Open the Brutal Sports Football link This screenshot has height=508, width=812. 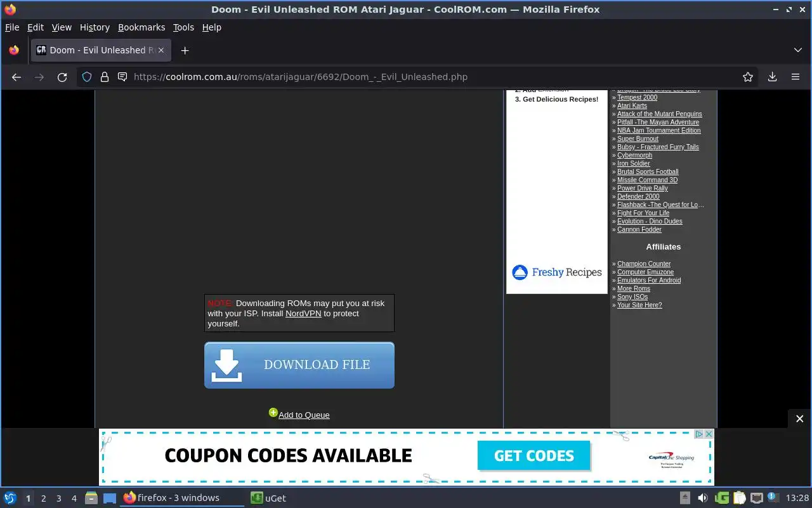click(x=648, y=172)
